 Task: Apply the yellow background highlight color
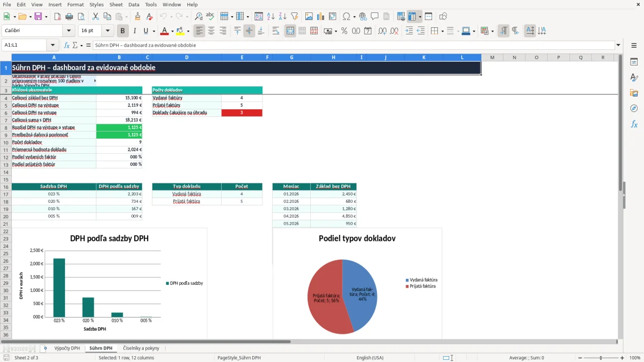180,31
